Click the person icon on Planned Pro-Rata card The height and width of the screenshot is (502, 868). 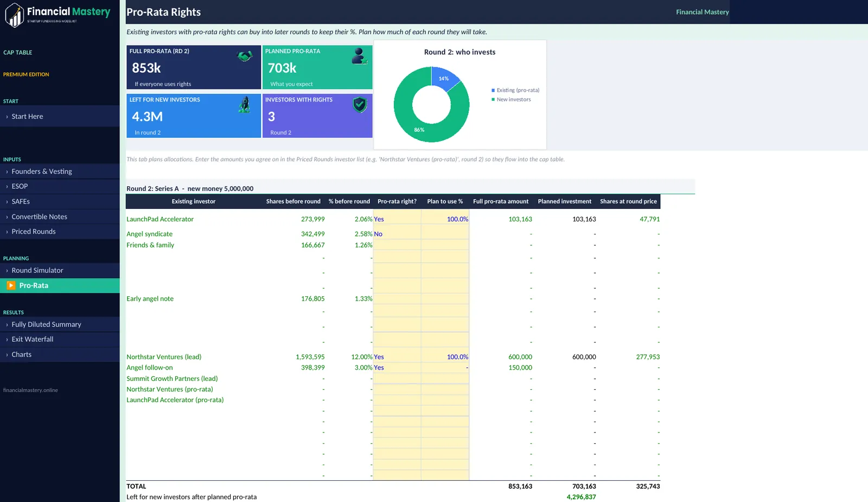[359, 56]
